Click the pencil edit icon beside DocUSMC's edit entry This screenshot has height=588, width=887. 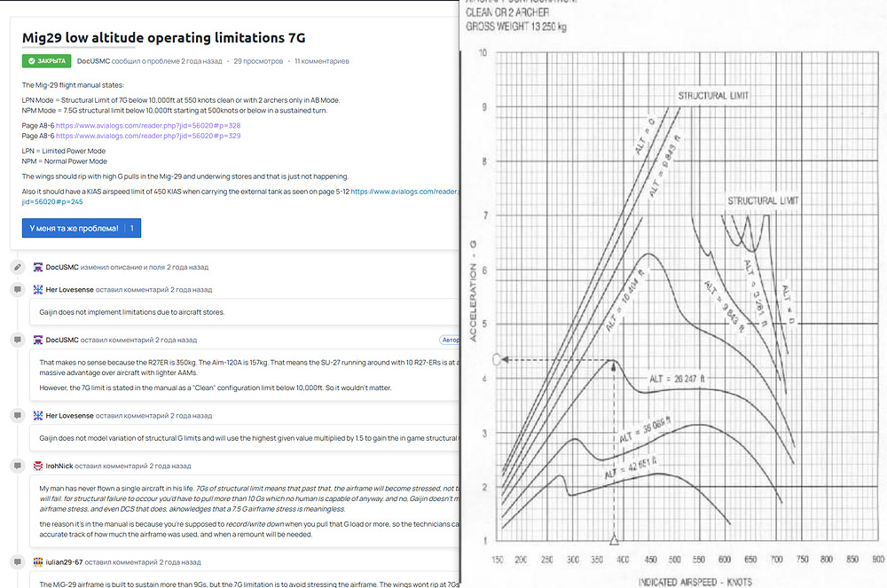18,267
